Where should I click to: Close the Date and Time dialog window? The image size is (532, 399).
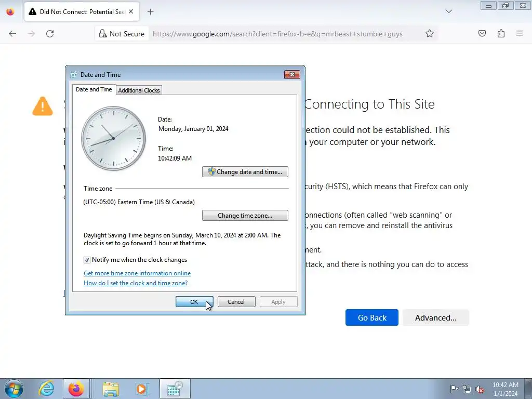click(292, 75)
